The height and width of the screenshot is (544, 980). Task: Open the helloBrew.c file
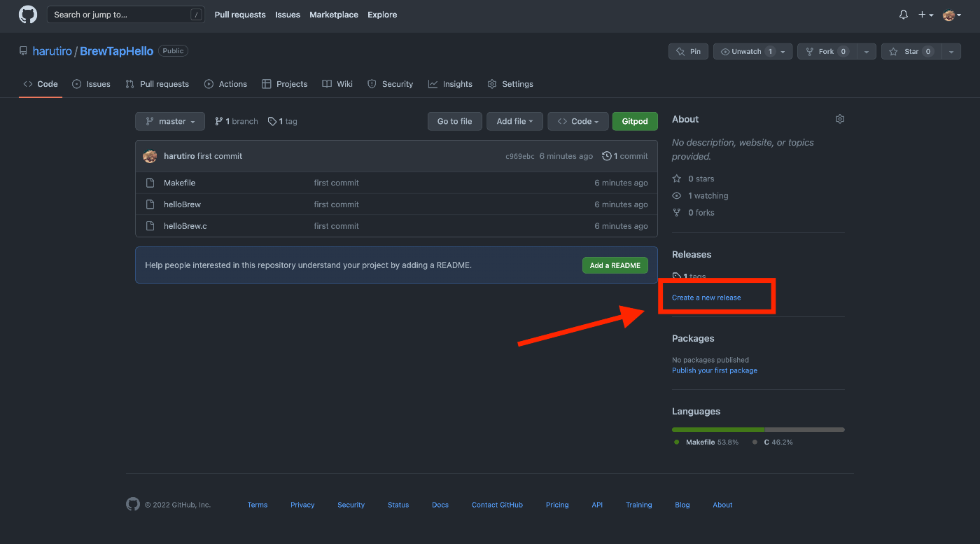point(185,226)
